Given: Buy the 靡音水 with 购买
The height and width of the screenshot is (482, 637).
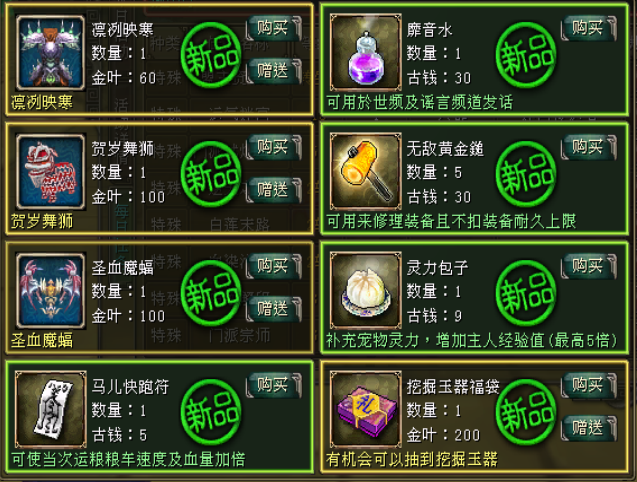Looking at the screenshot, I should 589,28.
